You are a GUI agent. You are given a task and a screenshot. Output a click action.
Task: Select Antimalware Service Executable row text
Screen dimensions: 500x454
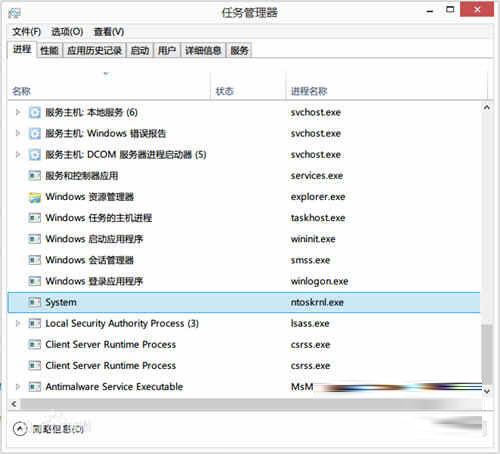pyautogui.click(x=114, y=387)
